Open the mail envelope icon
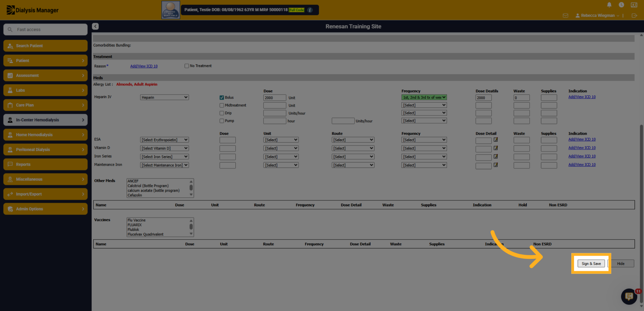This screenshot has height=311, width=644. pos(565,16)
